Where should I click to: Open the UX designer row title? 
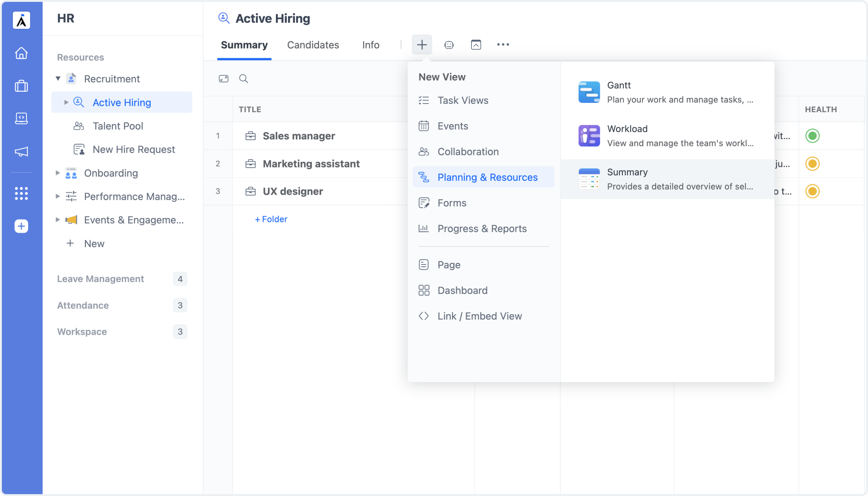293,192
